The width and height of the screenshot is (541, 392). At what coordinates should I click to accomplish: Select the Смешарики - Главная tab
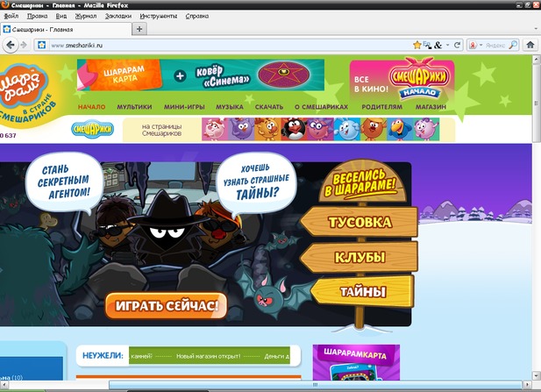coord(66,29)
